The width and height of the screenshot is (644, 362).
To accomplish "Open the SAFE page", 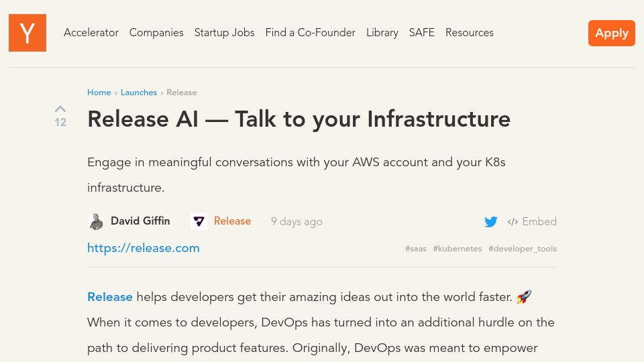I will point(422,32).
